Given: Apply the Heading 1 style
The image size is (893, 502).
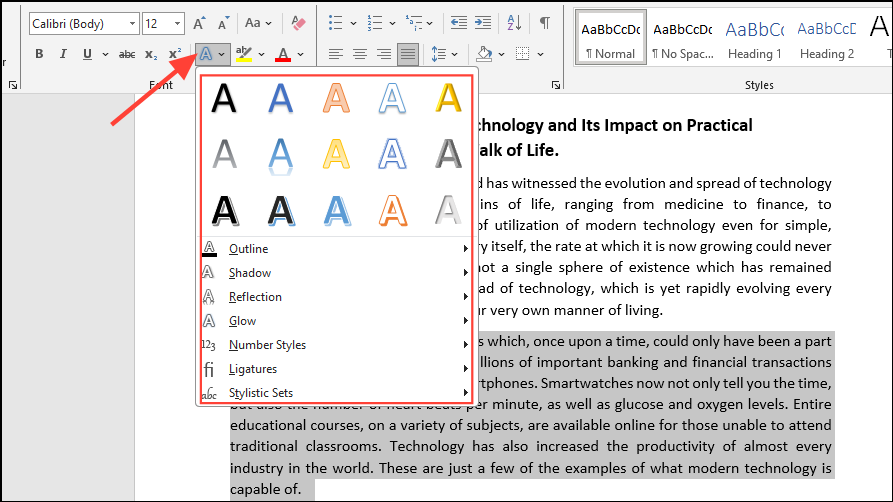Looking at the screenshot, I should point(756,38).
